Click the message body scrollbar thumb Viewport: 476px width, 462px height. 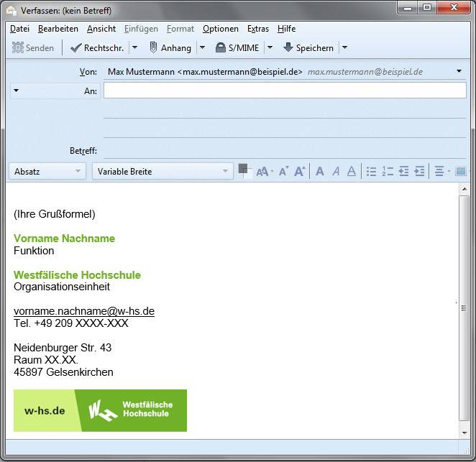tap(464, 308)
